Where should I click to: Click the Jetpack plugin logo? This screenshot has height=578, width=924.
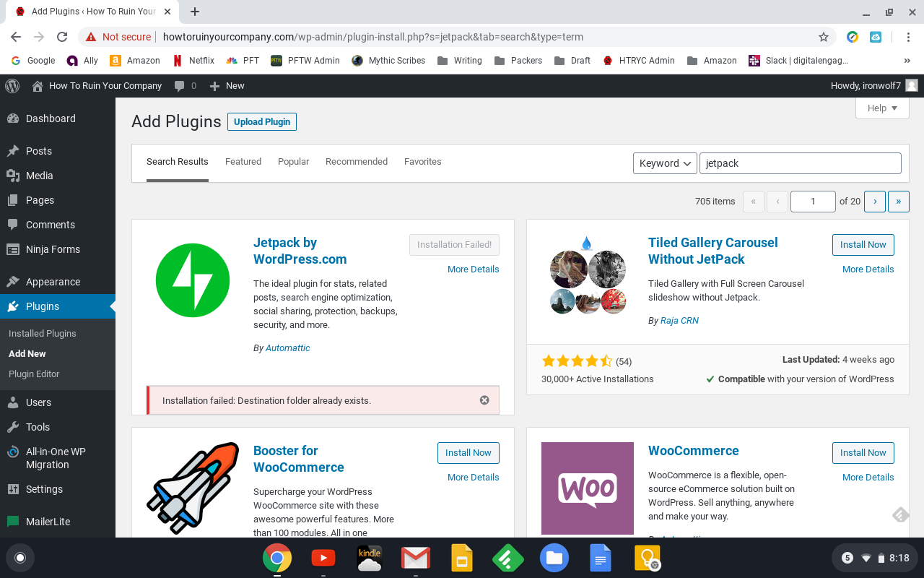point(193,280)
